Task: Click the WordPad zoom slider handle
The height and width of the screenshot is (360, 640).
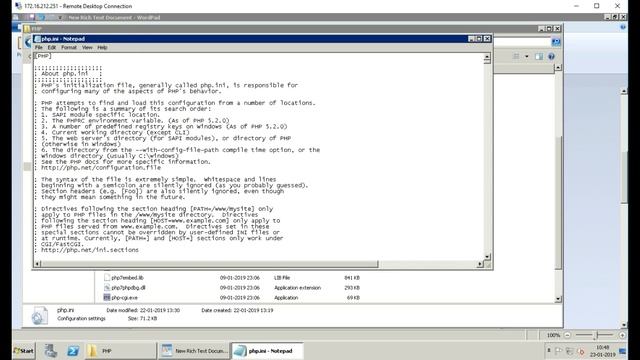Action: [596, 335]
